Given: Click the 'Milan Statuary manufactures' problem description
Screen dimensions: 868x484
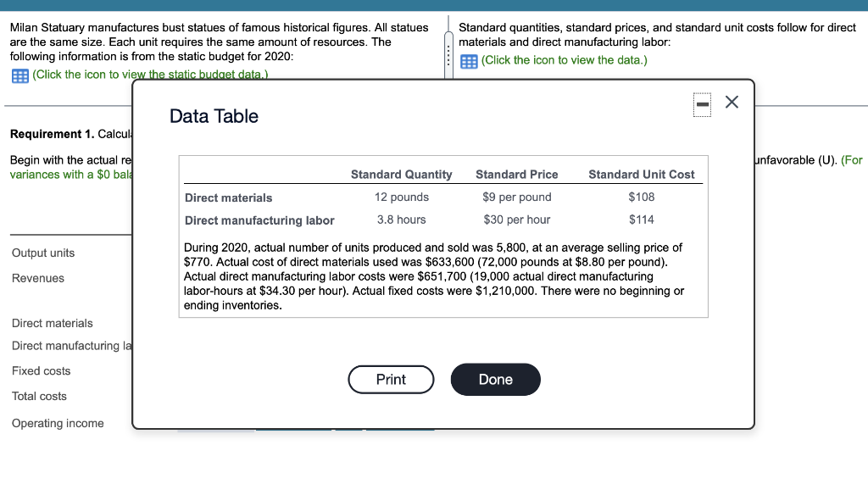Looking at the screenshot, I should point(220,42).
